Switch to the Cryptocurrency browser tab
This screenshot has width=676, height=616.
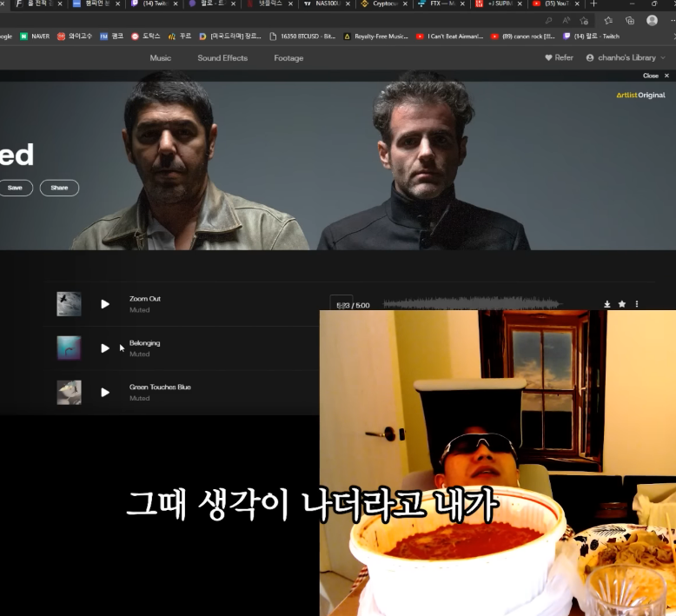[384, 3]
